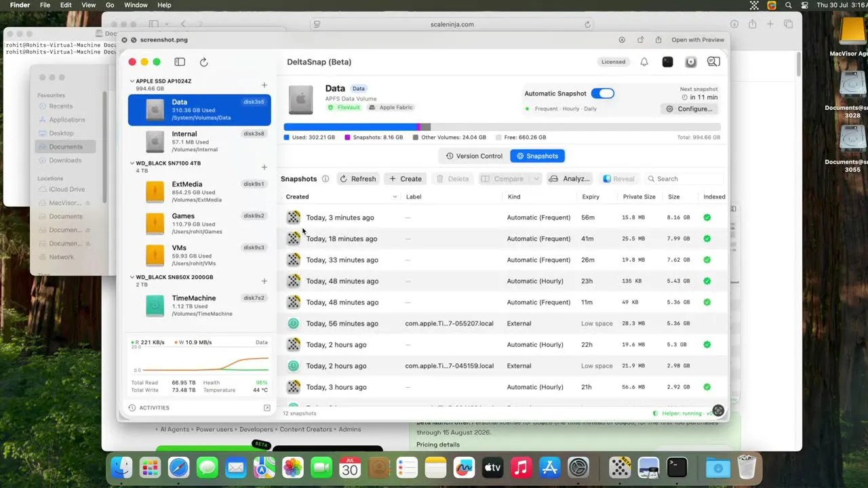Click the green indexed checkmark for the 18 minutes ago snapshot

click(x=707, y=239)
